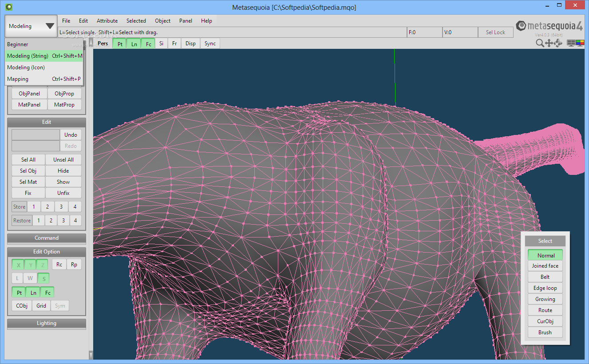
Task: Click the four-arrow pan view icon
Action: click(549, 43)
